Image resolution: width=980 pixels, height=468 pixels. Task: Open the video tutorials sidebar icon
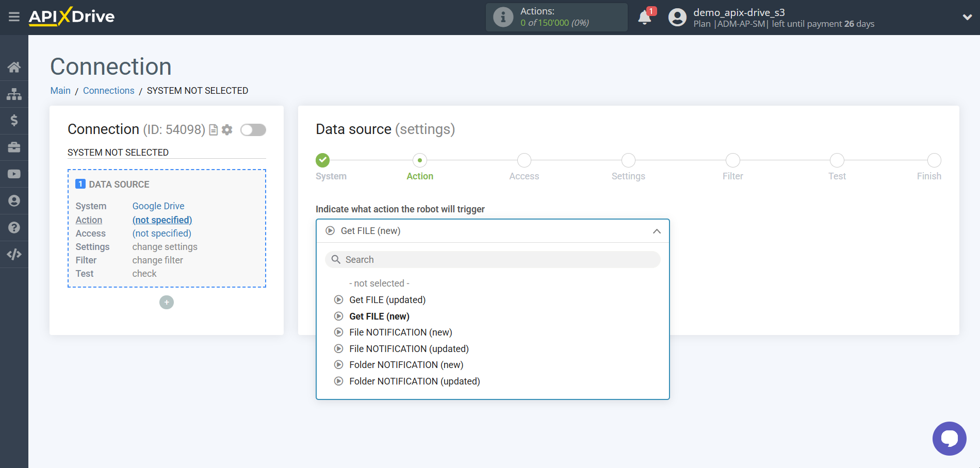coord(14,174)
